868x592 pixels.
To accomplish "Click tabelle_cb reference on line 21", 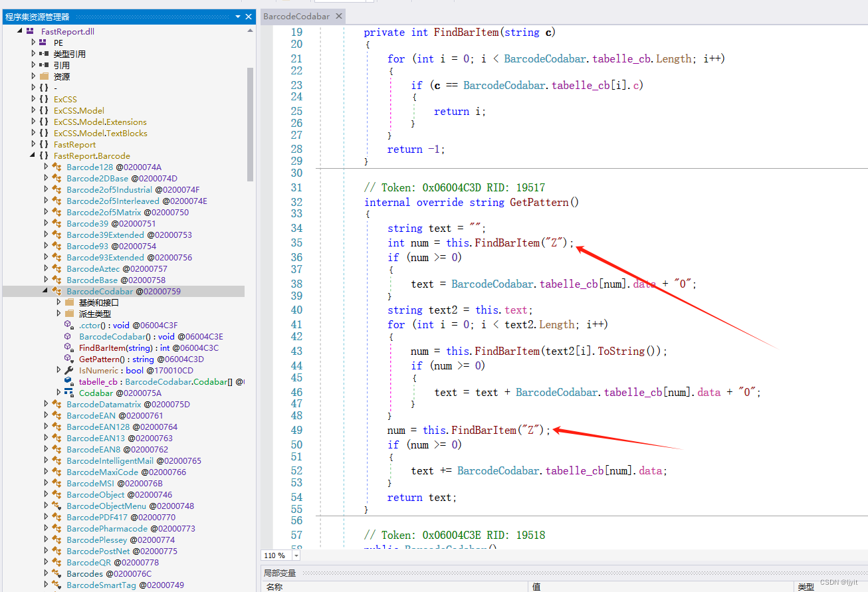I will pyautogui.click(x=621, y=58).
